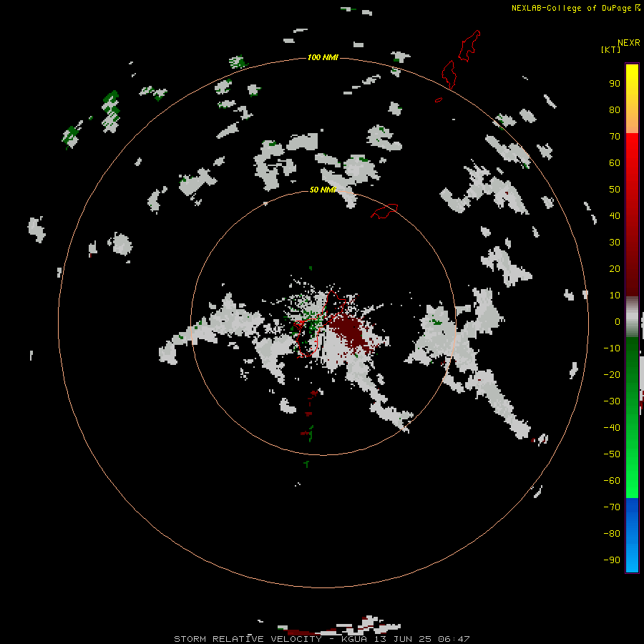Click the 50 value on the velocity scale

[x=615, y=190]
